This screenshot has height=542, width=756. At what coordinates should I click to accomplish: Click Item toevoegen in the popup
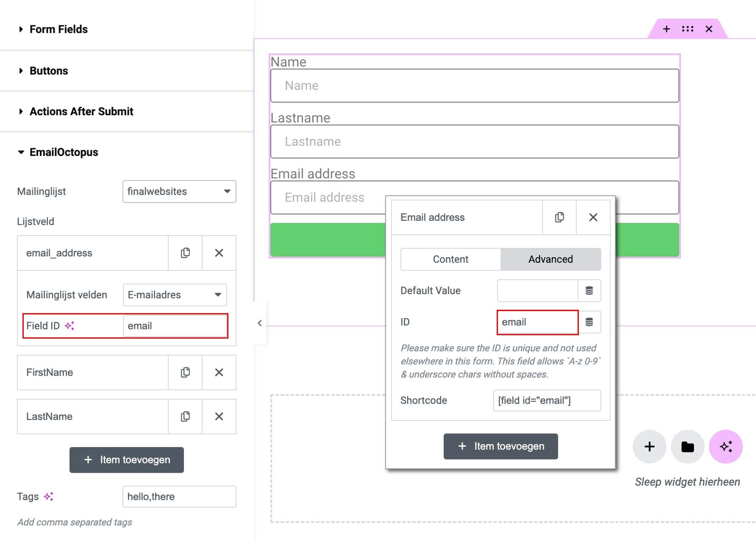[x=500, y=446]
